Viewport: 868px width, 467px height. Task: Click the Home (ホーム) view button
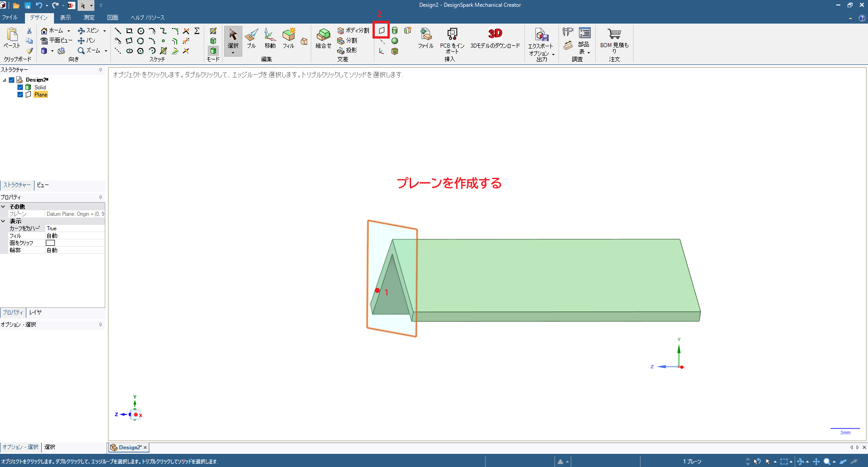pyautogui.click(x=52, y=30)
